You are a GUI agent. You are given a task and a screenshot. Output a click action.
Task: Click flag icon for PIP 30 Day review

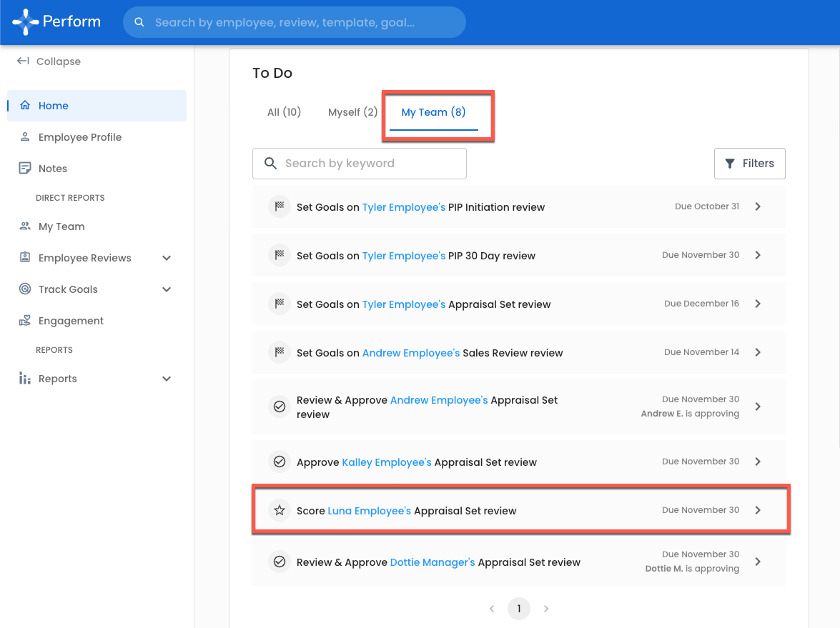pyautogui.click(x=280, y=255)
